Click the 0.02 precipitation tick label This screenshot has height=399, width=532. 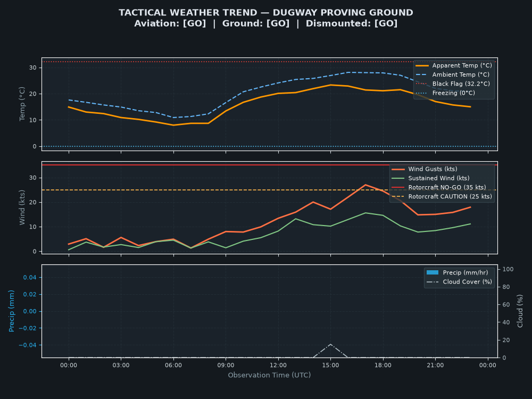[x=29, y=295]
